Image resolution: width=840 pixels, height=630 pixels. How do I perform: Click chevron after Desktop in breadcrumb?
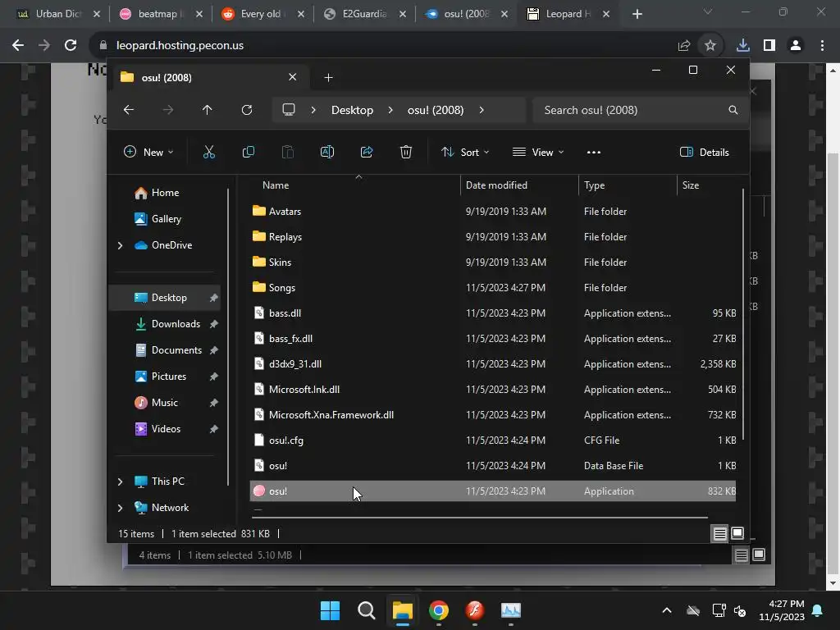click(x=390, y=110)
